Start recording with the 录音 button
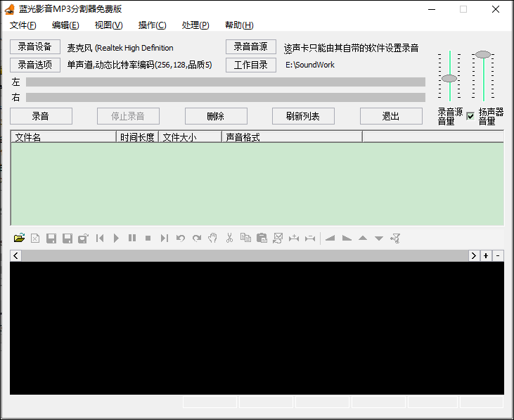The image size is (514, 420). click(x=41, y=116)
